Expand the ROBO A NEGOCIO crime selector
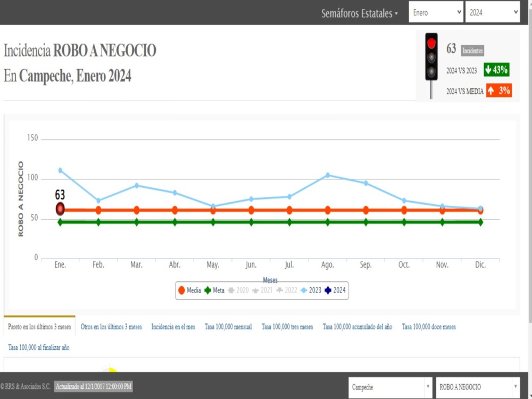The width and height of the screenshot is (532, 399). tap(477, 387)
